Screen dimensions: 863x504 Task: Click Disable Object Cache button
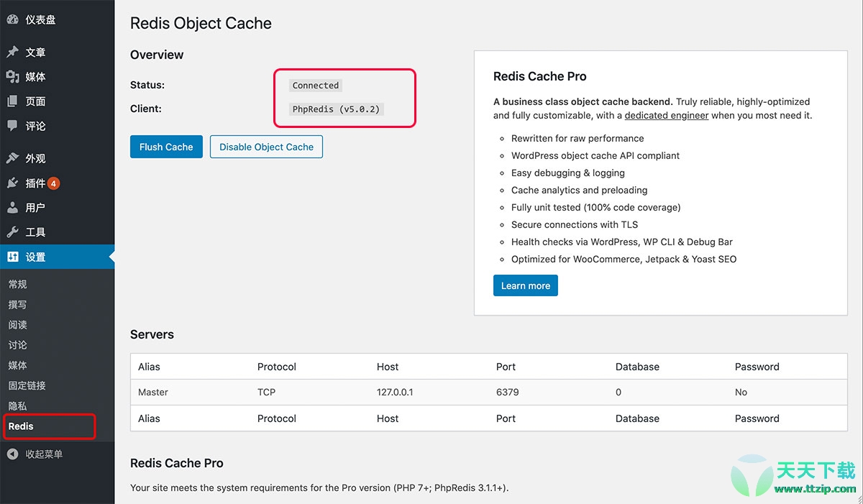[x=266, y=147]
